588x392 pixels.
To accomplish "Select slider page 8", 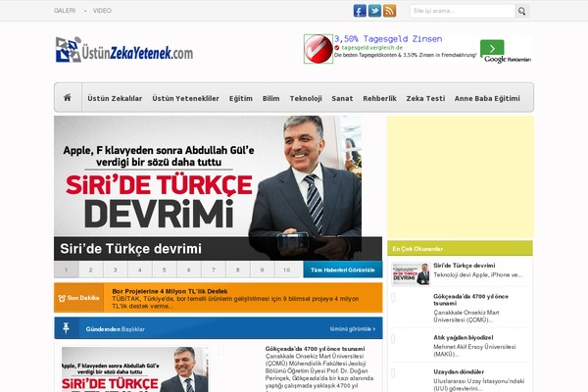I will 238,269.
